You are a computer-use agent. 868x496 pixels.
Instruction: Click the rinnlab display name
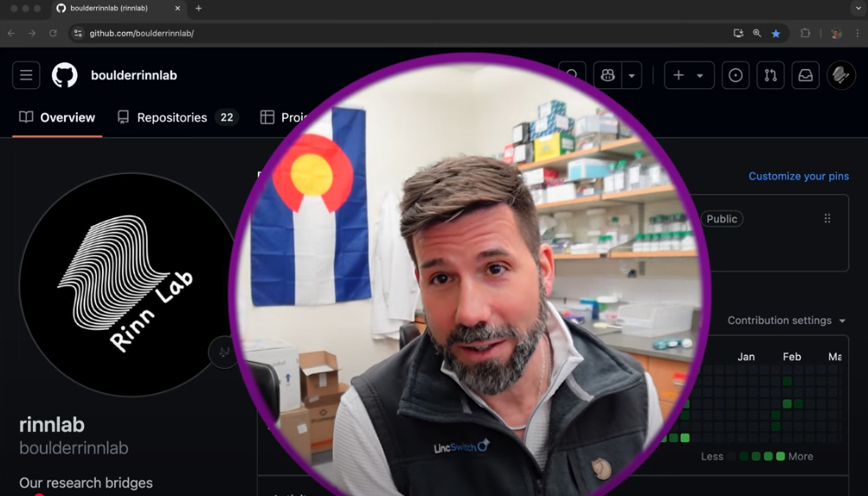(52, 425)
